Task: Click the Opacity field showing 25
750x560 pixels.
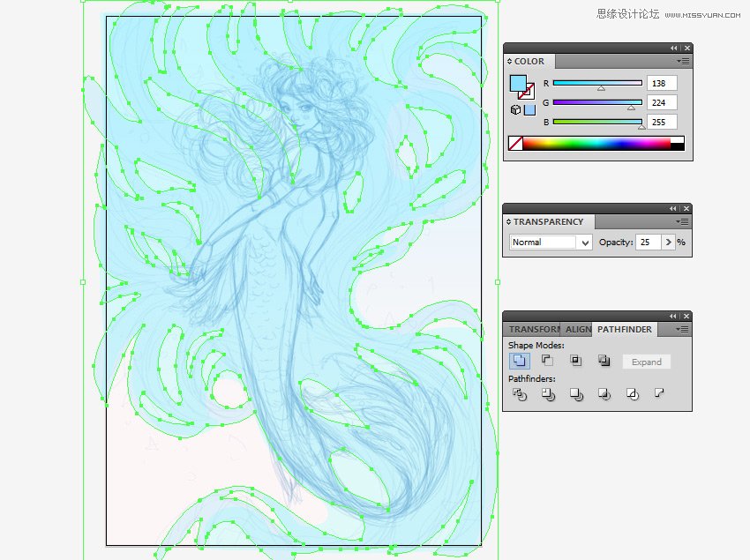Action: pos(649,242)
